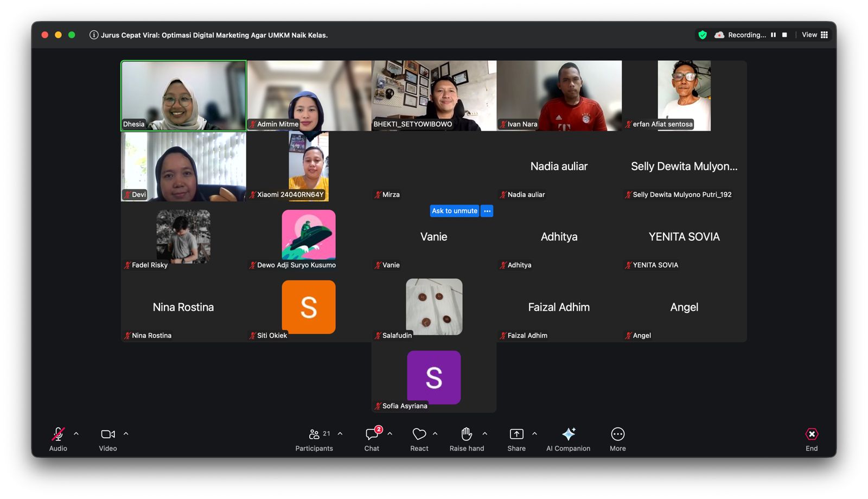Click Ask to unmute button for Mirza
The width and height of the screenshot is (868, 499).
click(455, 211)
